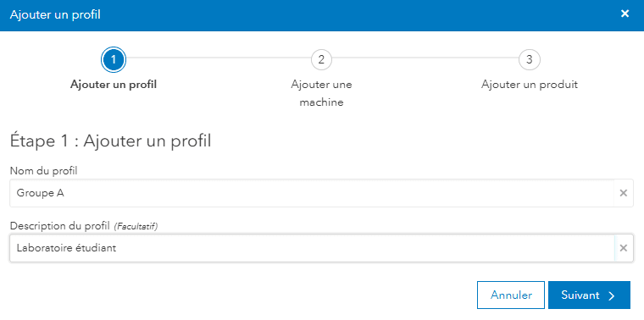This screenshot has height=320, width=644.
Task: Close the Ajouter un profil dialog
Action: (x=625, y=14)
